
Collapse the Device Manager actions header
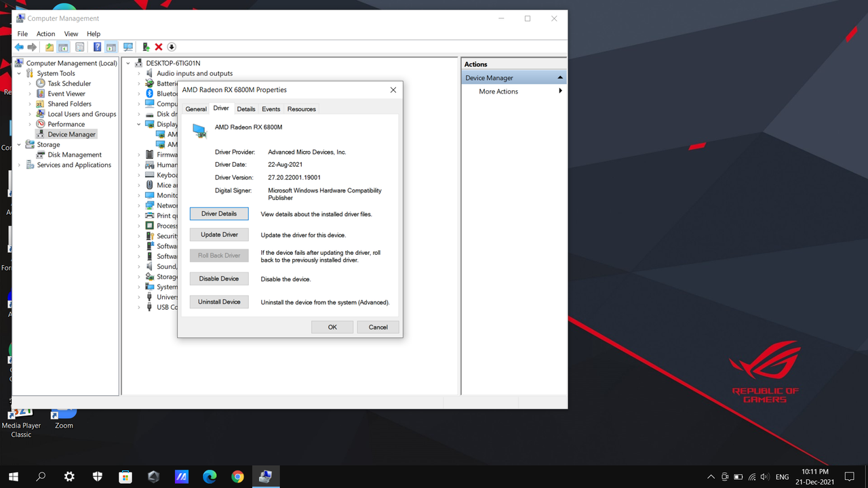click(x=560, y=78)
